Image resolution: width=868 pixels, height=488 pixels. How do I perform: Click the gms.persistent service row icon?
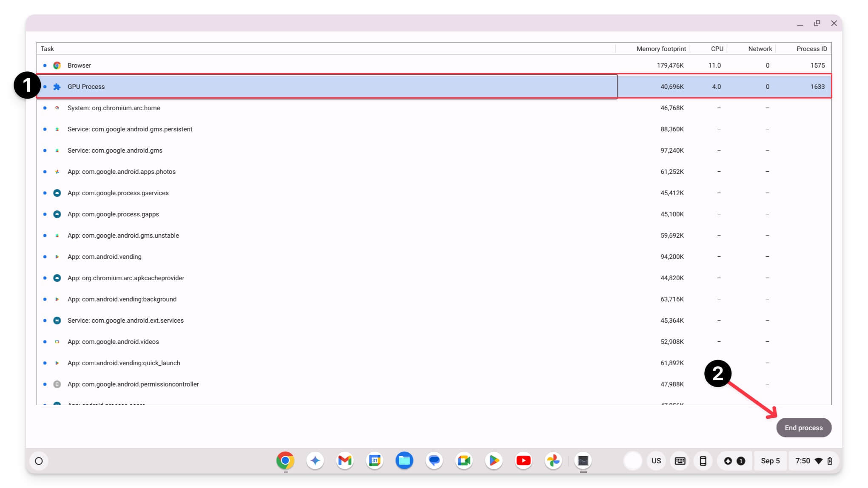[x=57, y=129]
